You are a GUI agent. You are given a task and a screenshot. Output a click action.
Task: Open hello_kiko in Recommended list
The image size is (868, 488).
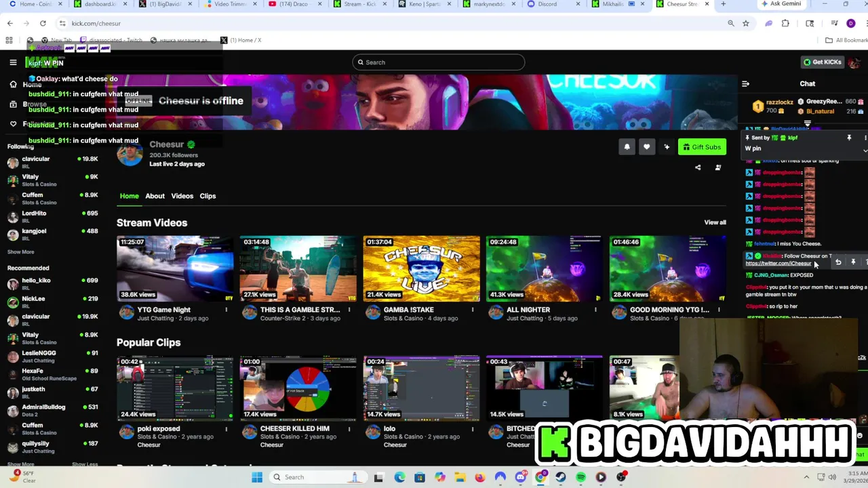52,283
